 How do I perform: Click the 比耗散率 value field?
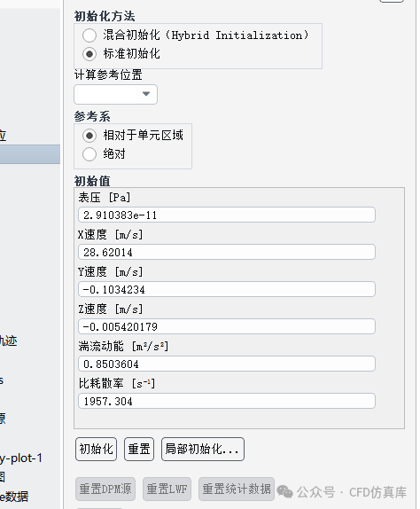tap(226, 401)
